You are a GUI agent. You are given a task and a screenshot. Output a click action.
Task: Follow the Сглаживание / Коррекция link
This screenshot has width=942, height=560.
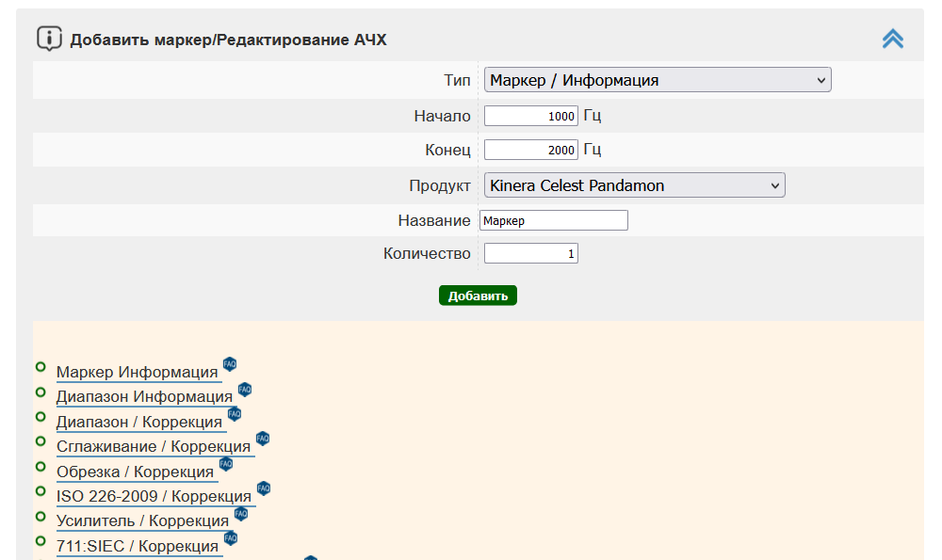pos(154,447)
